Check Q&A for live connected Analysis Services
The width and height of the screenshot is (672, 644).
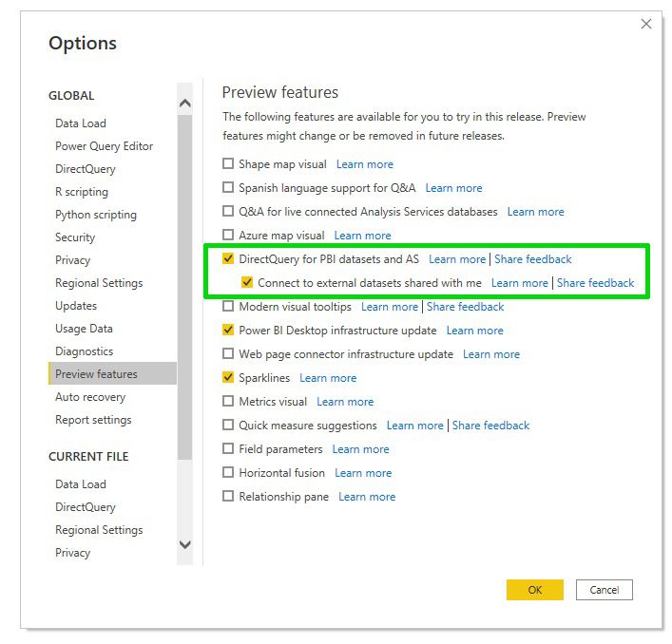[228, 211]
